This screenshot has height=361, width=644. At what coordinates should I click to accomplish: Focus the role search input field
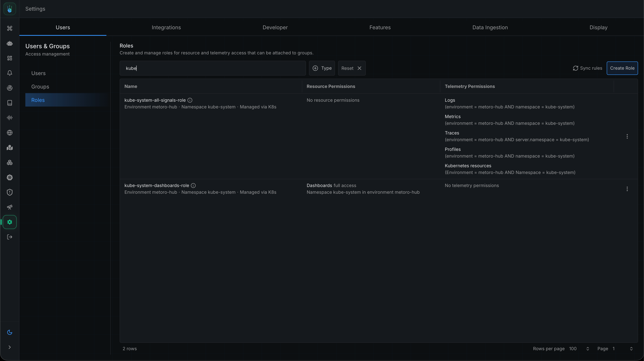pyautogui.click(x=213, y=68)
